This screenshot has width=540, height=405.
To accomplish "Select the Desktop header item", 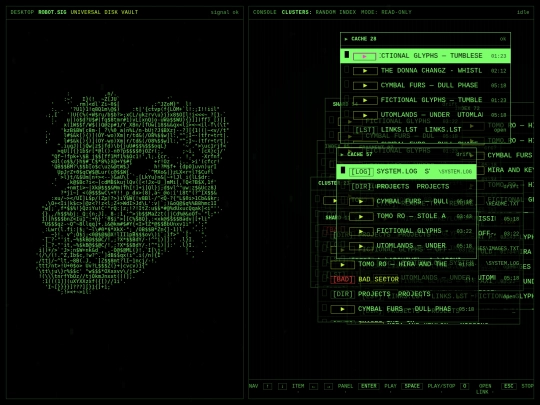I will [22, 12].
